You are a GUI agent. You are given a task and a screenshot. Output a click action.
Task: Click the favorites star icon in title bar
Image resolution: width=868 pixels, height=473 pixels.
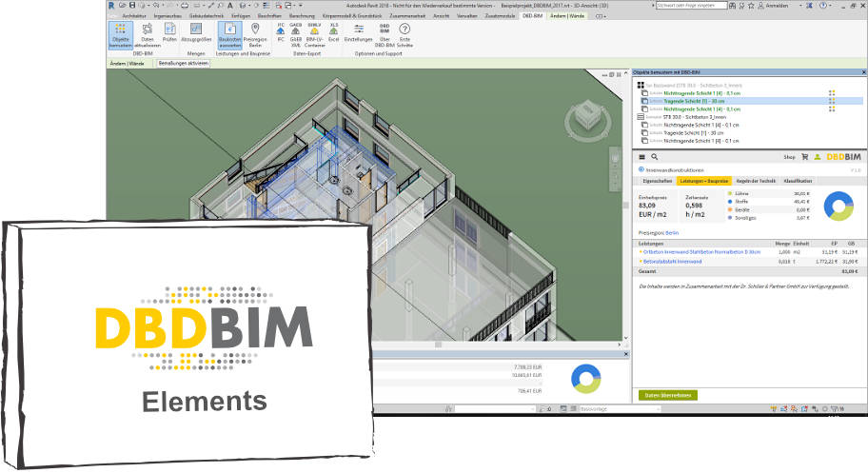click(751, 5)
